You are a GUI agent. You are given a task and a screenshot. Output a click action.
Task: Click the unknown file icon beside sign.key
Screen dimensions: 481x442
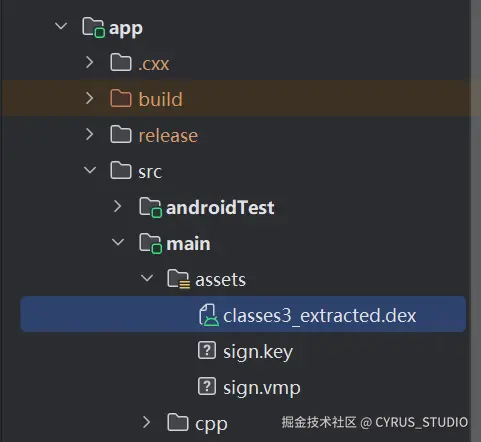[207, 350]
